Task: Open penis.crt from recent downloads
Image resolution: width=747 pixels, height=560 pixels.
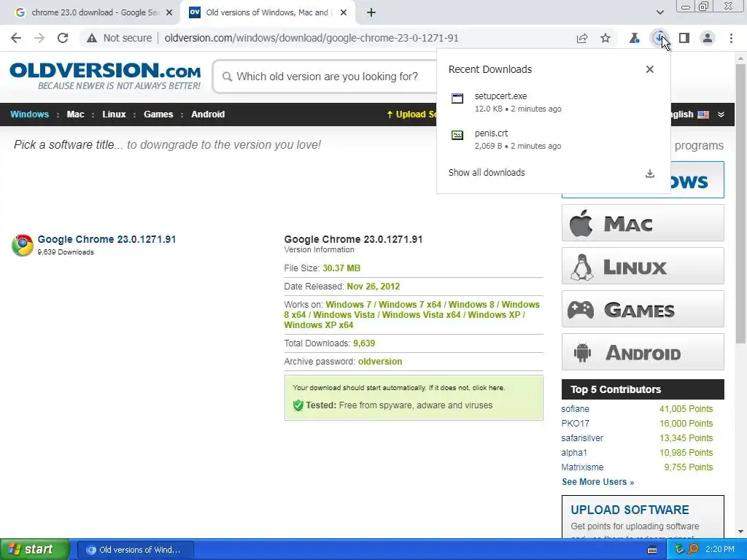Action: [553, 139]
